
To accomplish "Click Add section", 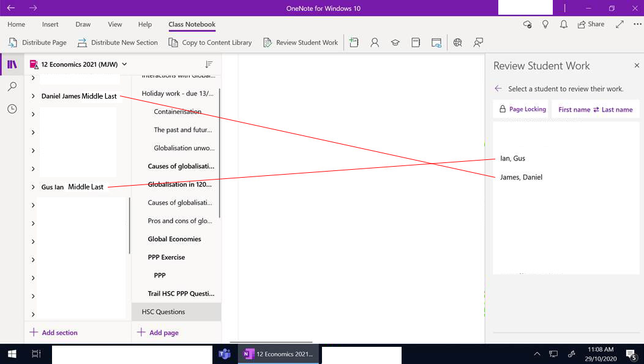I will (x=53, y=332).
